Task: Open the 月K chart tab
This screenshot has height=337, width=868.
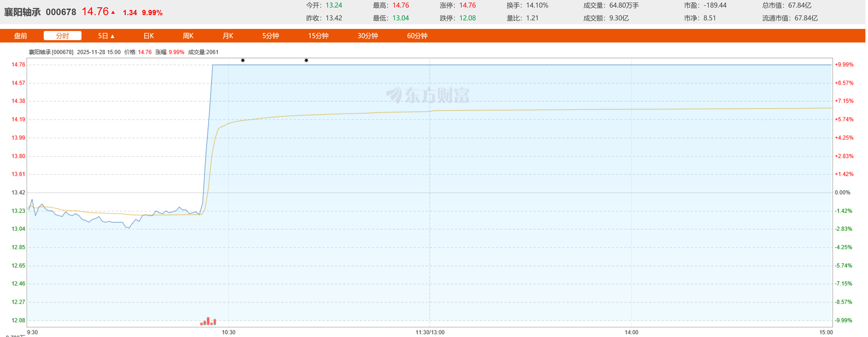Action: tap(228, 36)
